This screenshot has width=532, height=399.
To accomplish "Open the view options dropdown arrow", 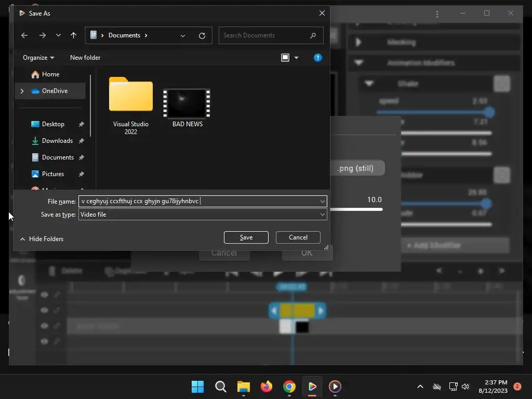I will pos(296,58).
